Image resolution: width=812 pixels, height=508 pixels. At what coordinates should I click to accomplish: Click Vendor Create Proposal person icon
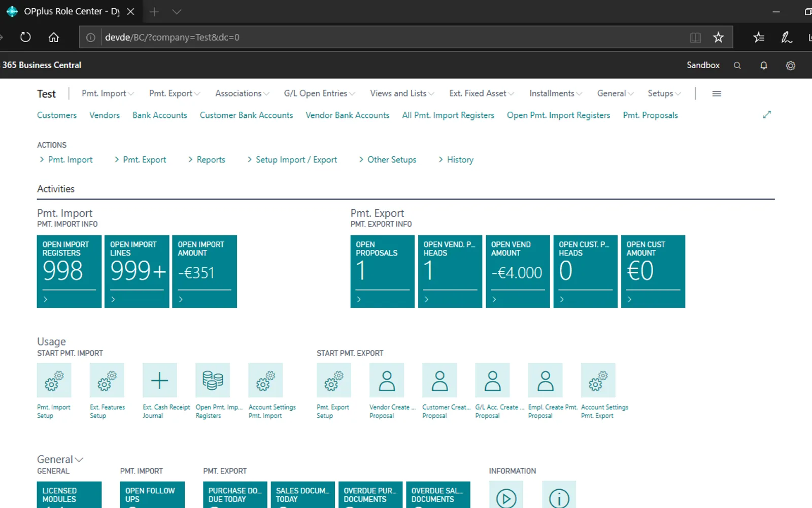(x=387, y=380)
